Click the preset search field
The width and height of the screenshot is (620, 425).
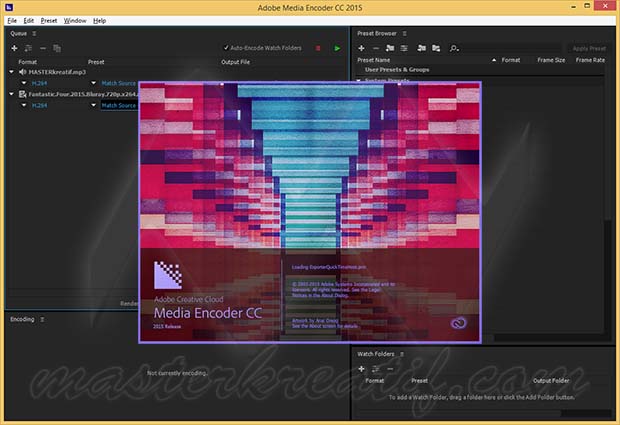(x=510, y=48)
